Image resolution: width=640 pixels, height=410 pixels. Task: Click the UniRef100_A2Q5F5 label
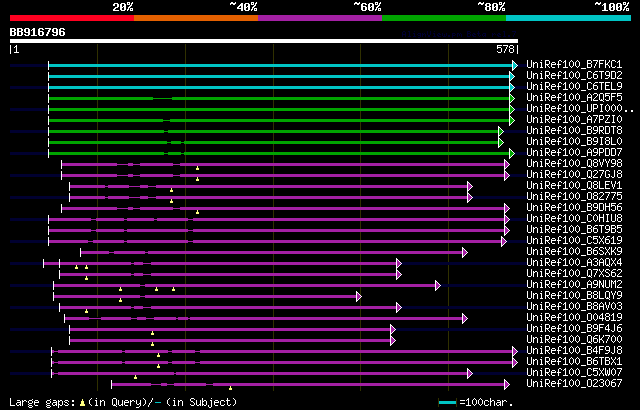point(574,98)
